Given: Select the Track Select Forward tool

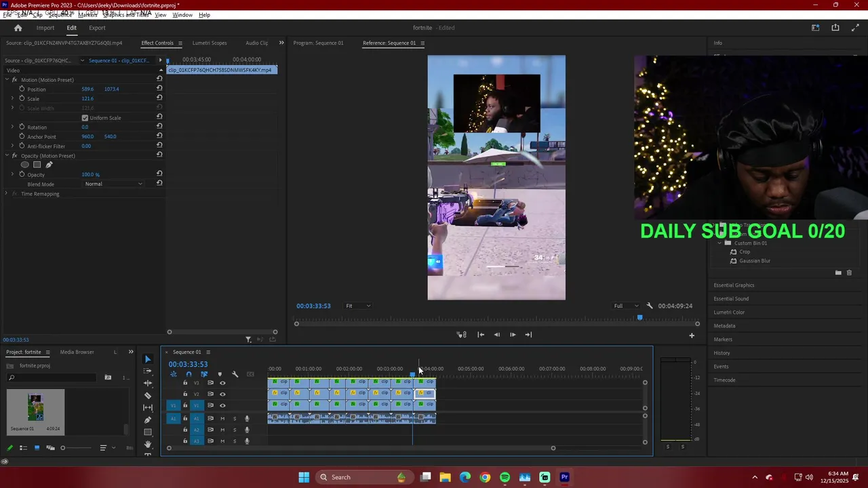Looking at the screenshot, I should (x=148, y=371).
